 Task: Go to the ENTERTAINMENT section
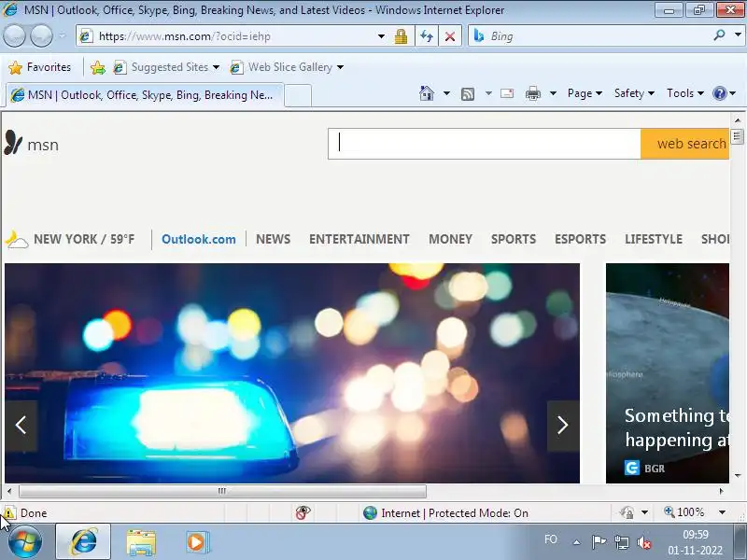tap(359, 239)
